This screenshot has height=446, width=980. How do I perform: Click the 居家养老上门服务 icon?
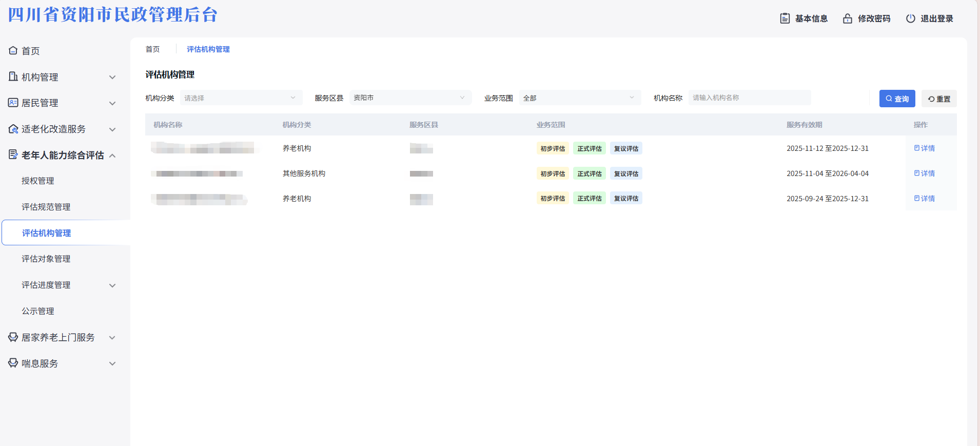click(13, 337)
